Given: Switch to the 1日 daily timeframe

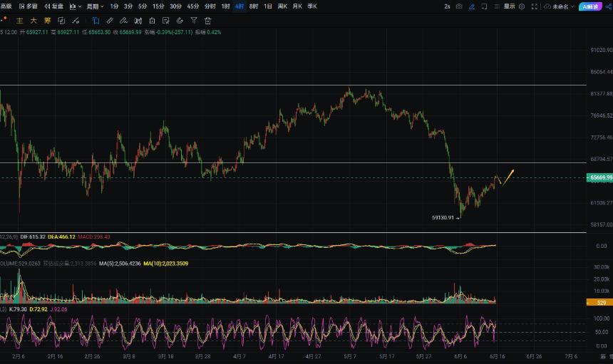Looking at the screenshot, I should tap(268, 6).
